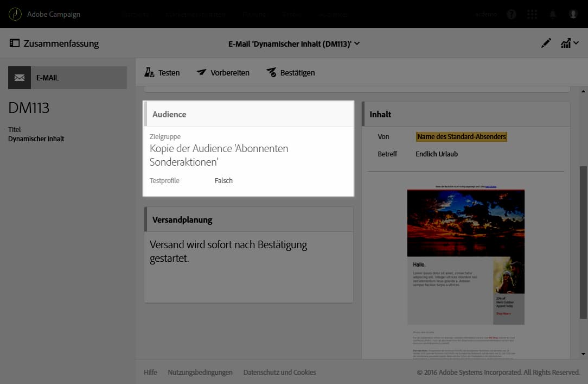
Task: Open the notifications bell icon
Action: tap(553, 14)
